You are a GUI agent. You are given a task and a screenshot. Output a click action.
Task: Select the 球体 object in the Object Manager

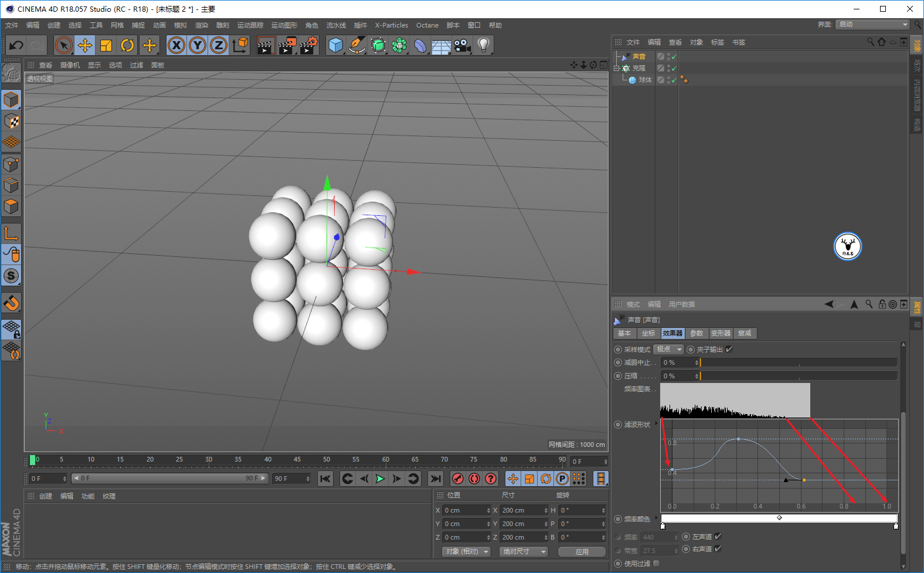[x=645, y=80]
